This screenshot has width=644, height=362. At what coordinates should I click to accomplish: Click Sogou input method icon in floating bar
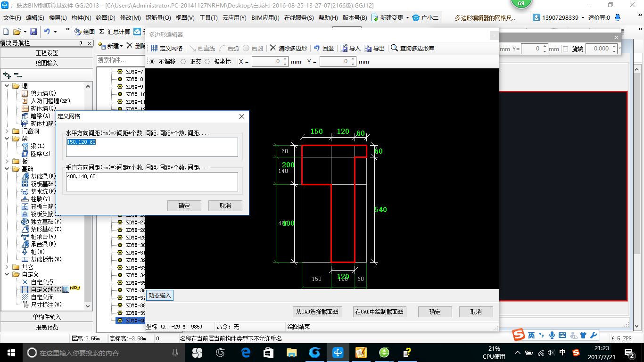click(x=519, y=335)
